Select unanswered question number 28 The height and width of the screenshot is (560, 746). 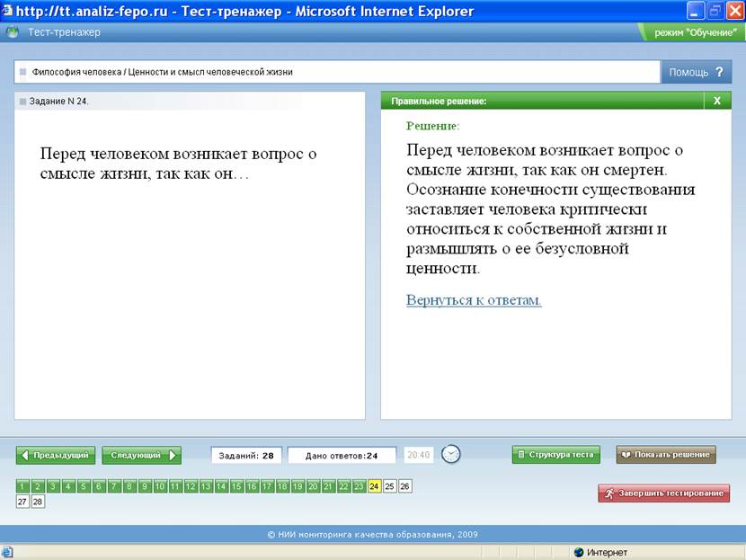pyautogui.click(x=38, y=502)
